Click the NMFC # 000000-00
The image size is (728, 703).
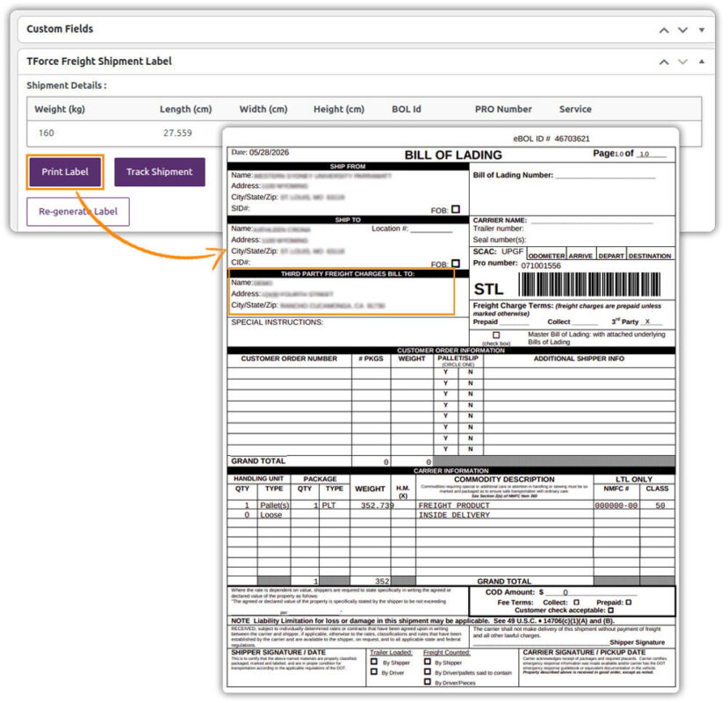point(616,505)
